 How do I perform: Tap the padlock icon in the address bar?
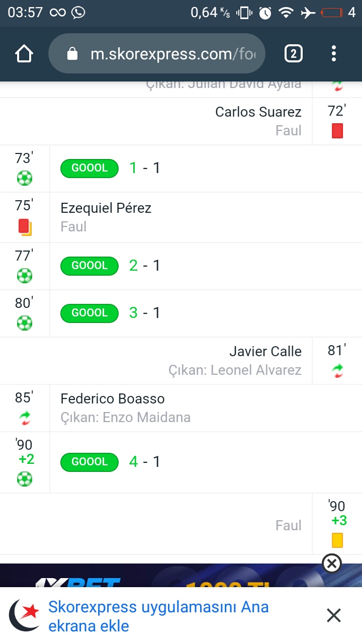(72, 53)
